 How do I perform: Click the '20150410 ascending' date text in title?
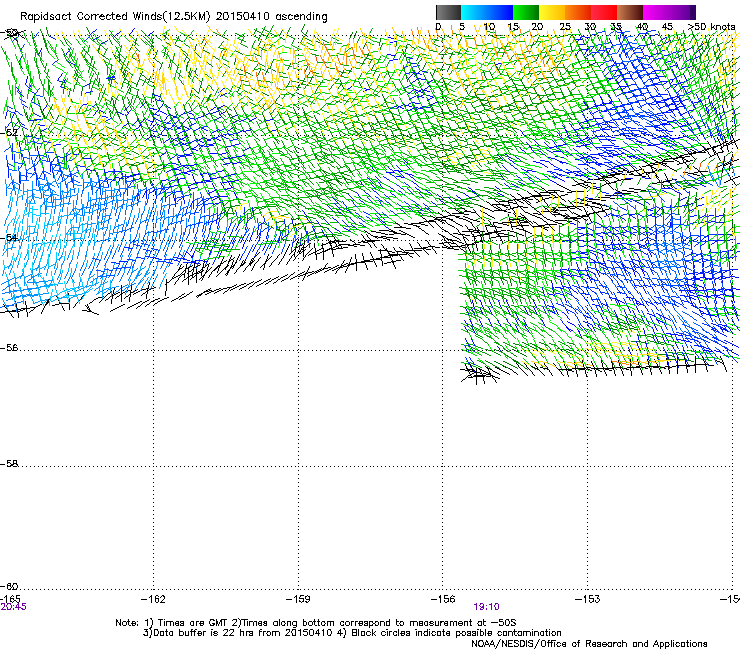[271, 17]
